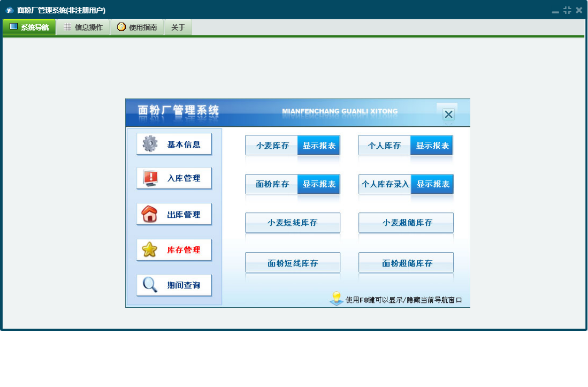Click the 系统导航 tab's blue screen icon
The height and width of the screenshot is (387, 588).
pos(13,27)
